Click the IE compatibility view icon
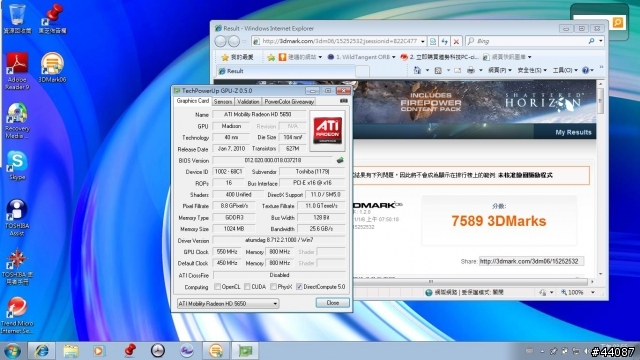Image resolution: width=640 pixels, height=360 pixels. tap(433, 41)
